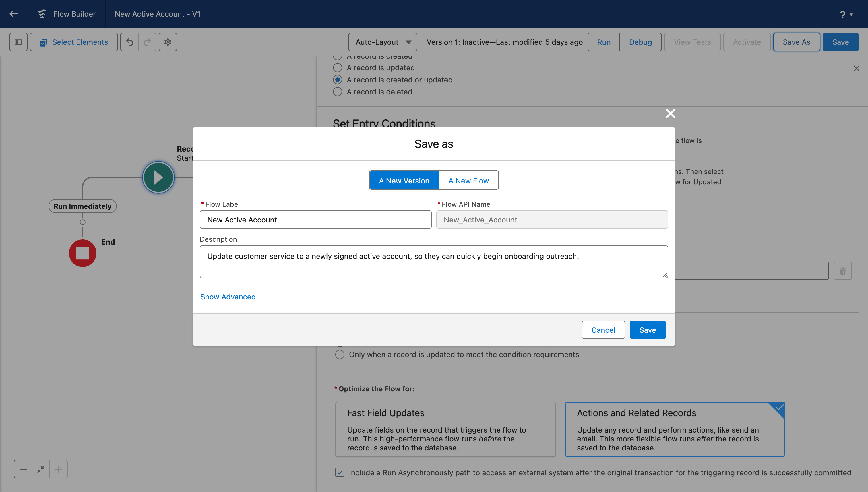Click the red End element icon

click(x=82, y=253)
